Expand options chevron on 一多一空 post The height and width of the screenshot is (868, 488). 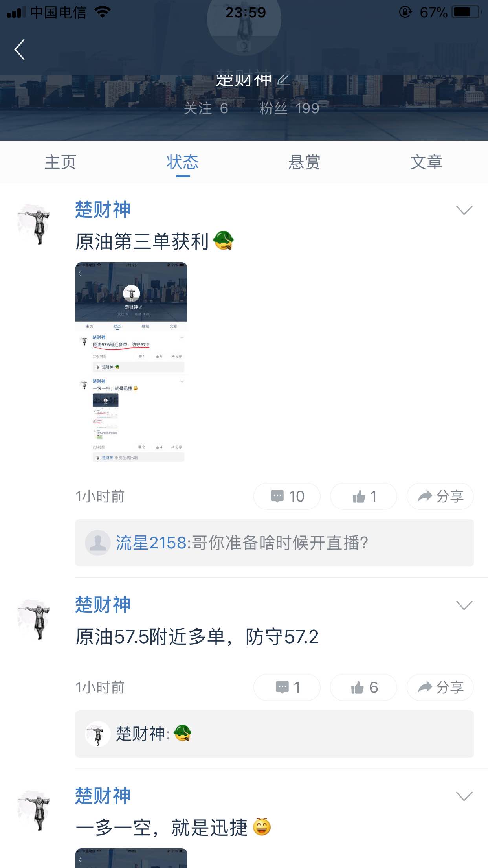tap(464, 796)
